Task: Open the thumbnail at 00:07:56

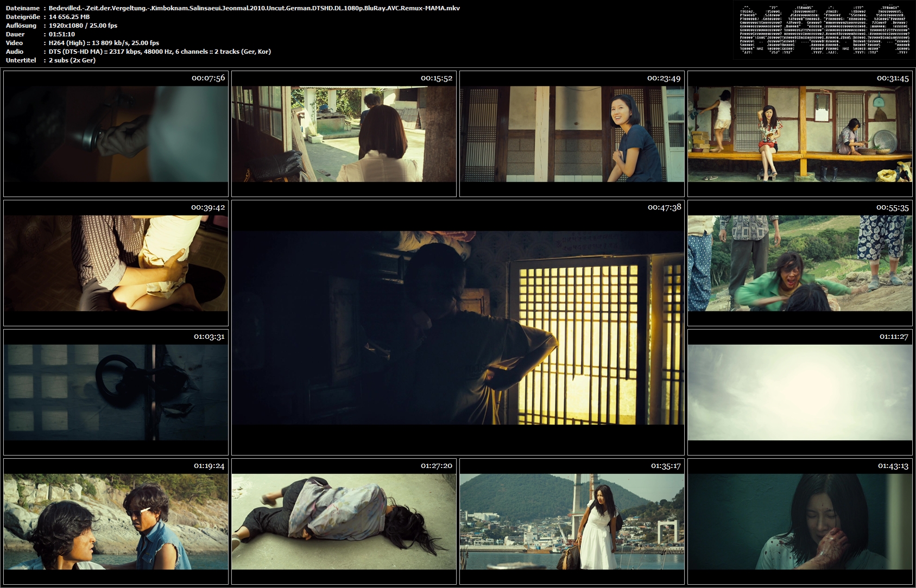Action: [x=116, y=134]
